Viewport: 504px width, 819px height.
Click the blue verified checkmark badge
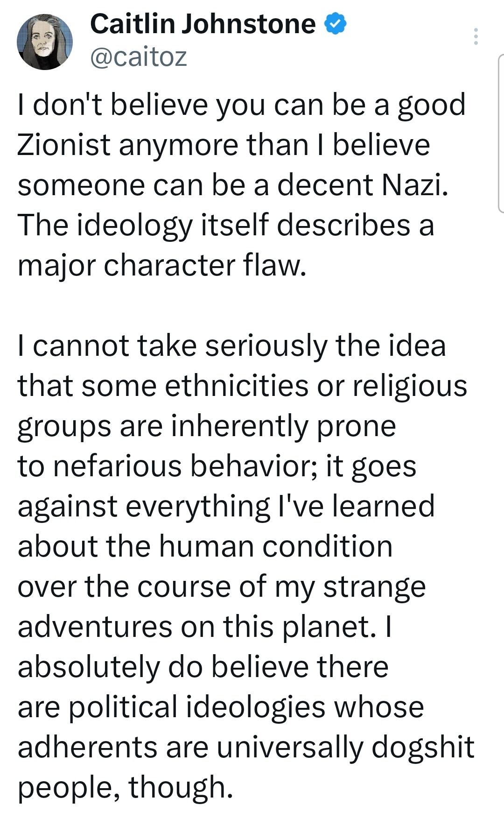pos(335,24)
